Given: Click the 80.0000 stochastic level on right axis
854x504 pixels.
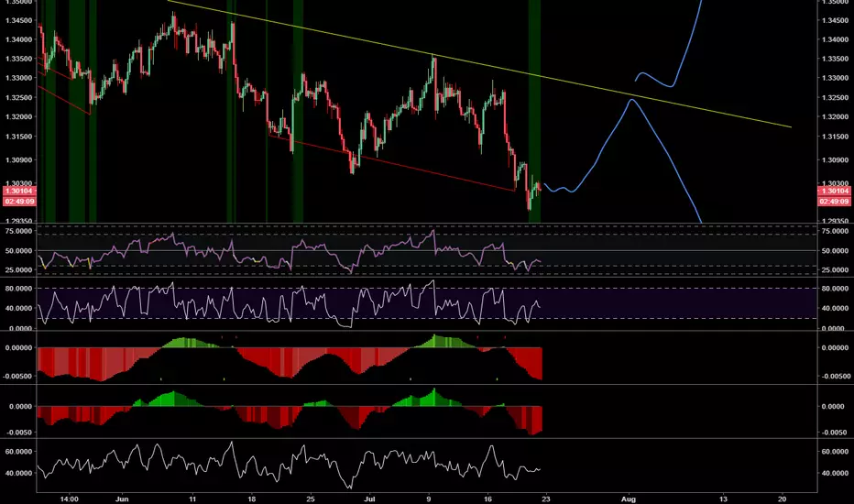Looking at the screenshot, I should point(835,289).
